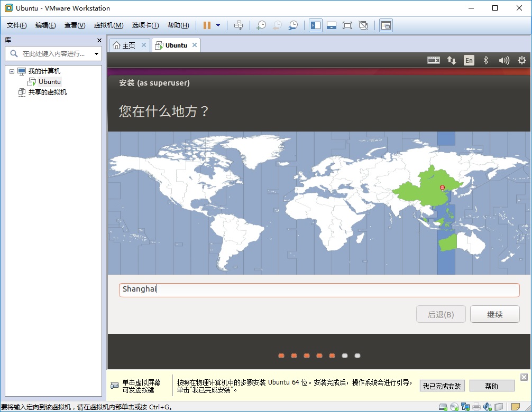Switch to Unity mode icon
532x412 pixels.
363,25
